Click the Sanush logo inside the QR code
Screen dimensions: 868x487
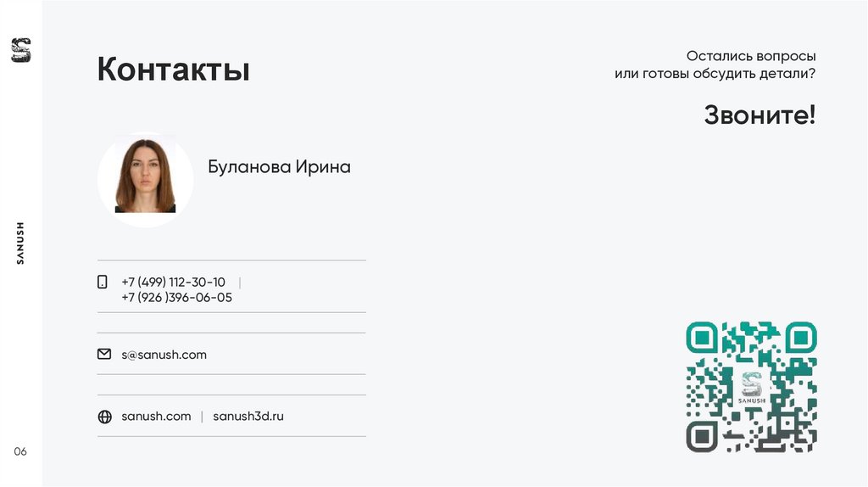(x=751, y=387)
